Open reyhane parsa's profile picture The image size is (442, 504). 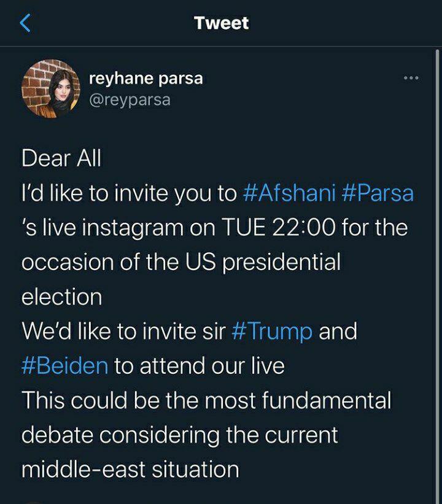(x=50, y=88)
